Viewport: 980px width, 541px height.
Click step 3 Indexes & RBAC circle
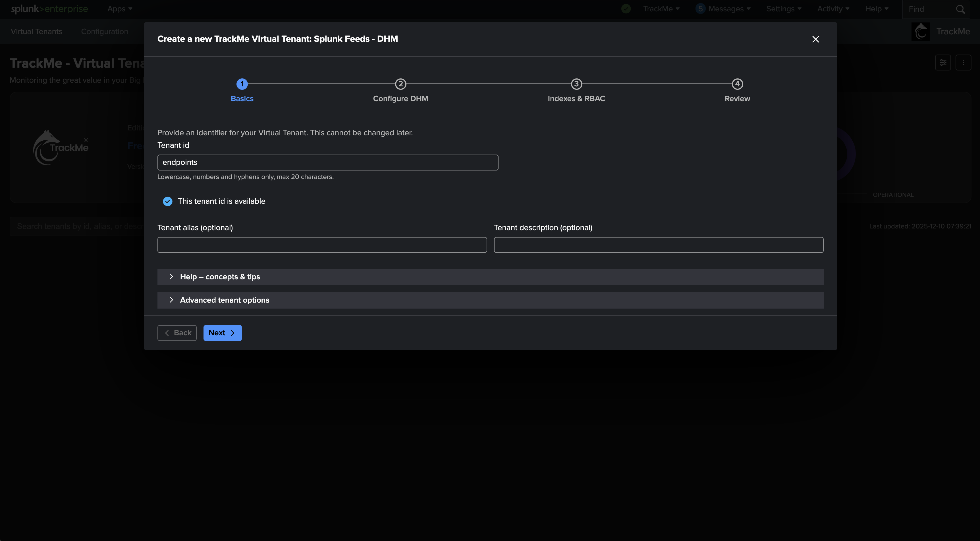[576, 84]
